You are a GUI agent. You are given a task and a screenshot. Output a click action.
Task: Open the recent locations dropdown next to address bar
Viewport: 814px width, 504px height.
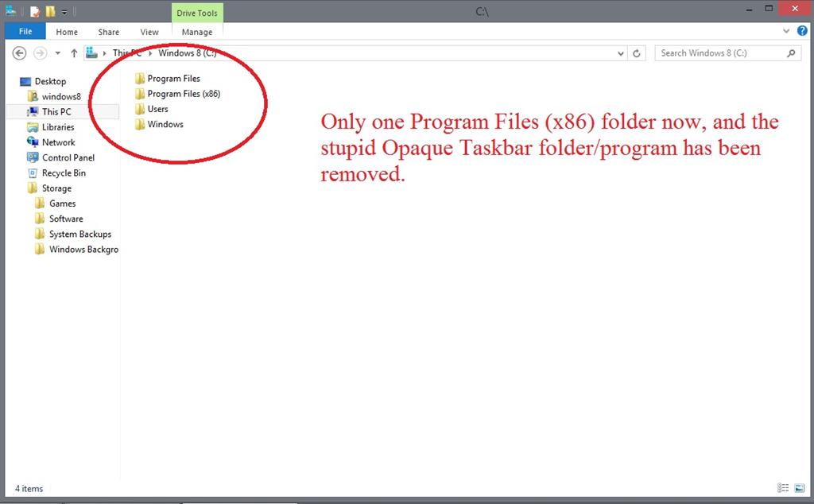coord(621,53)
